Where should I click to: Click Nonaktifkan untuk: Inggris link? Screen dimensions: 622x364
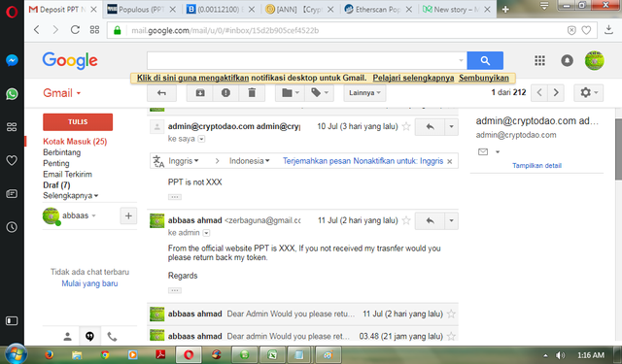click(x=398, y=161)
